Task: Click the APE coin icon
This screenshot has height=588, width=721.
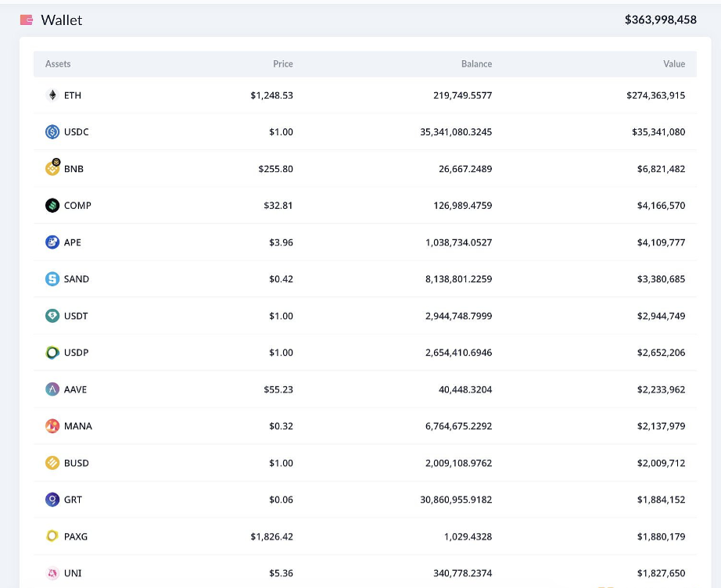Action: tap(52, 242)
